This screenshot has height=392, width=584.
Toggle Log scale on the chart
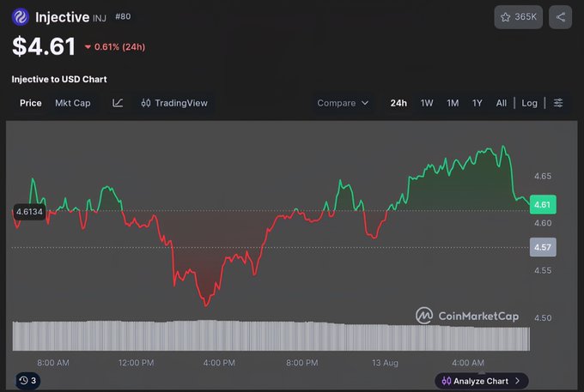coord(529,103)
